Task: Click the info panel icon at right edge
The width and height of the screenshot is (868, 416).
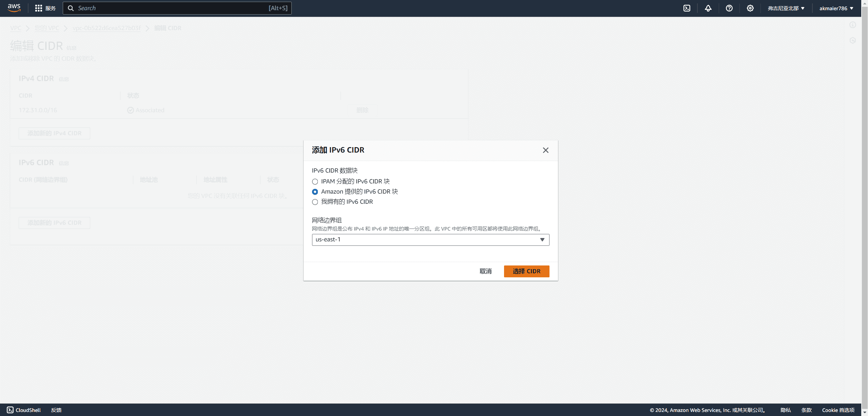Action: pos(853,25)
